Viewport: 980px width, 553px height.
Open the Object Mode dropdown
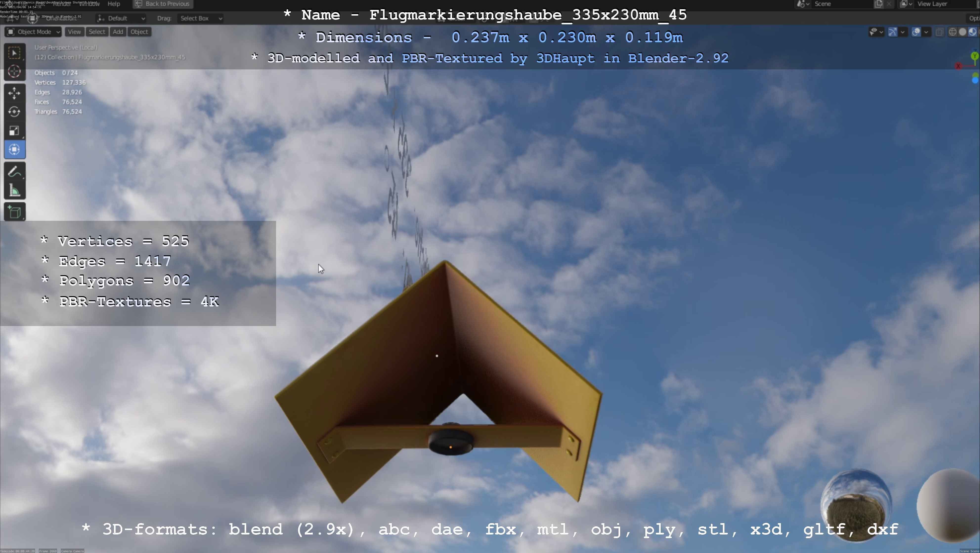33,32
